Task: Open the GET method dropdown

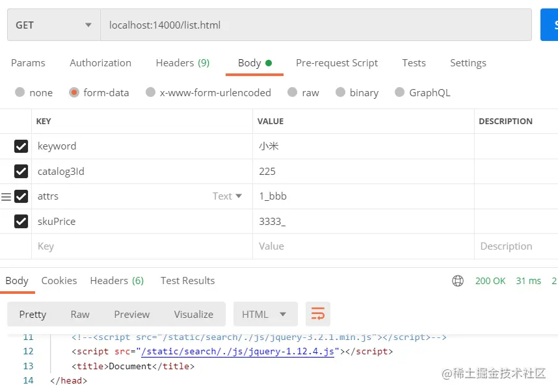Action: pos(54,25)
